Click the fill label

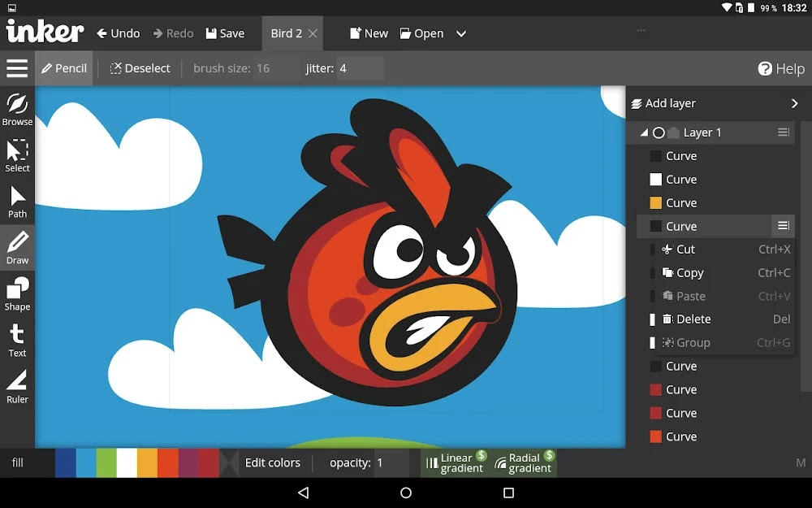(18, 462)
